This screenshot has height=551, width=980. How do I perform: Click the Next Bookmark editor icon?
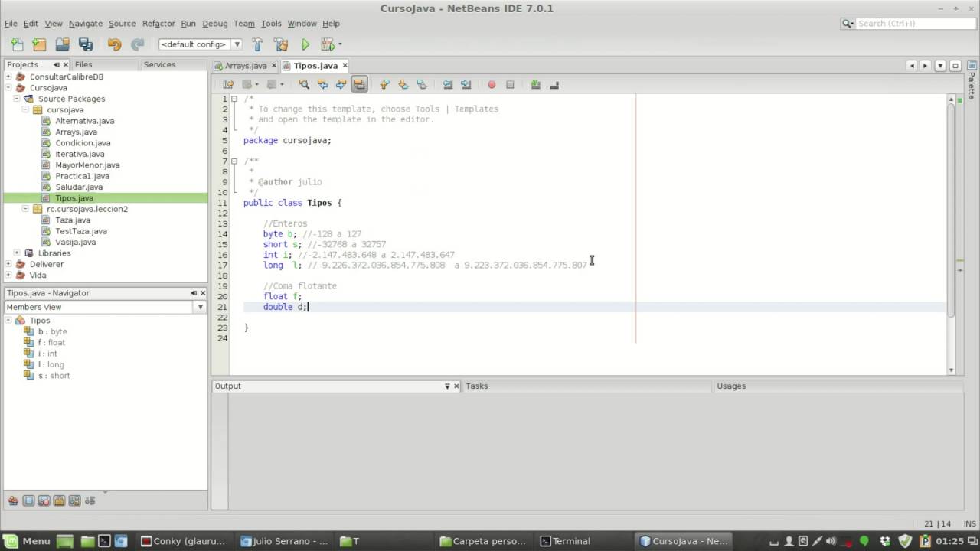[x=403, y=84]
